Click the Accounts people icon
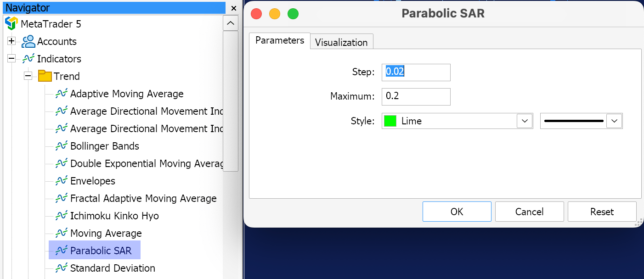 pyautogui.click(x=28, y=41)
